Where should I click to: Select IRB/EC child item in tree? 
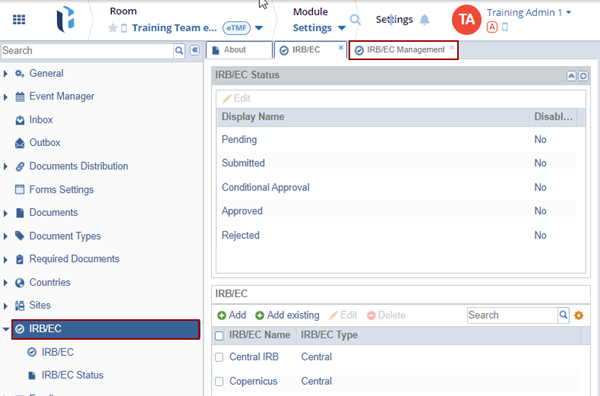tap(57, 352)
